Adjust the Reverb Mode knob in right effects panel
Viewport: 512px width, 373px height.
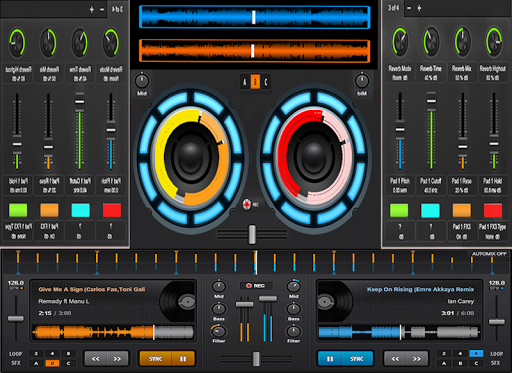pos(400,42)
